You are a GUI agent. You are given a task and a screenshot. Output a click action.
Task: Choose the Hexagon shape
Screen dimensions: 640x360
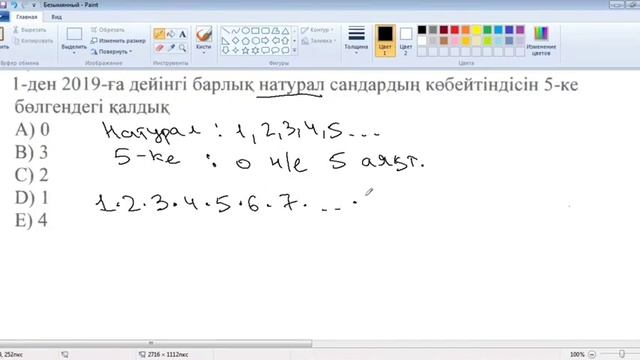click(x=255, y=41)
